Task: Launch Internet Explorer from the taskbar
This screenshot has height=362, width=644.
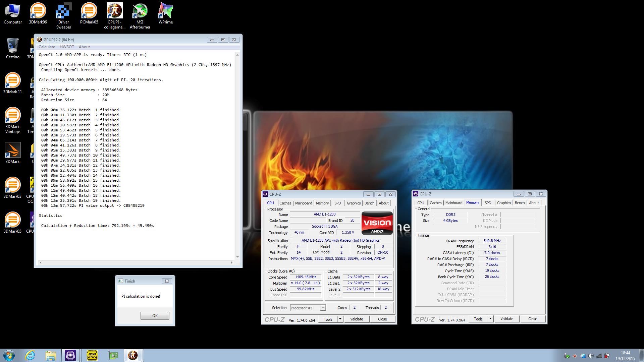Action: [30, 355]
